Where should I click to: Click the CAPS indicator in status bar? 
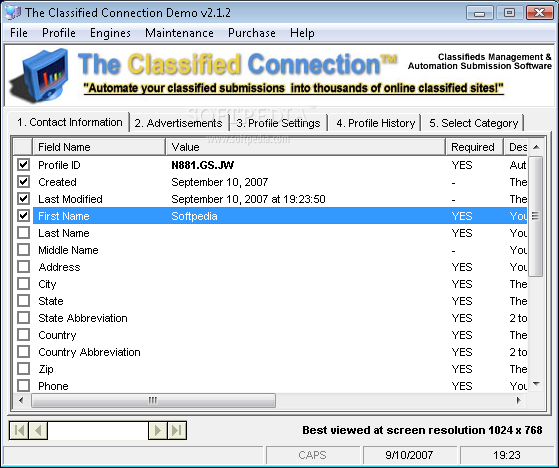[x=312, y=455]
